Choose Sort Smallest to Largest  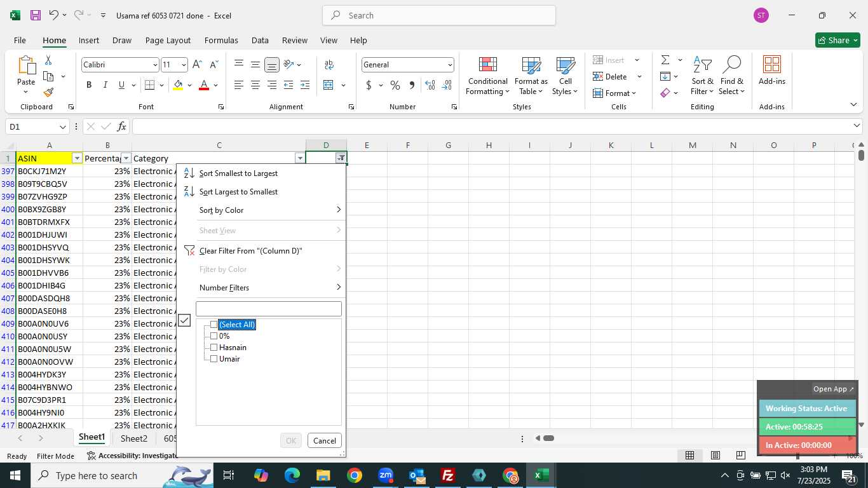(261, 173)
